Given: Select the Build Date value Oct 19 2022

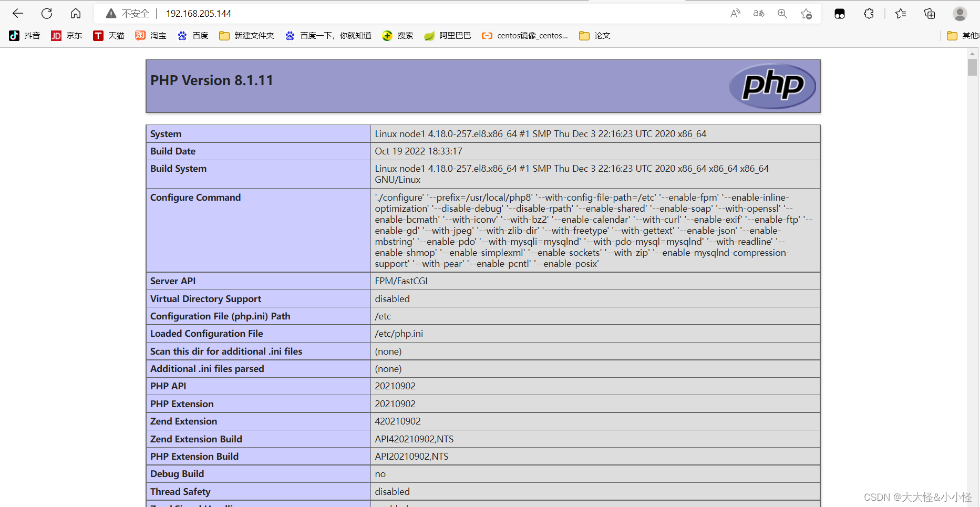Looking at the screenshot, I should [418, 151].
